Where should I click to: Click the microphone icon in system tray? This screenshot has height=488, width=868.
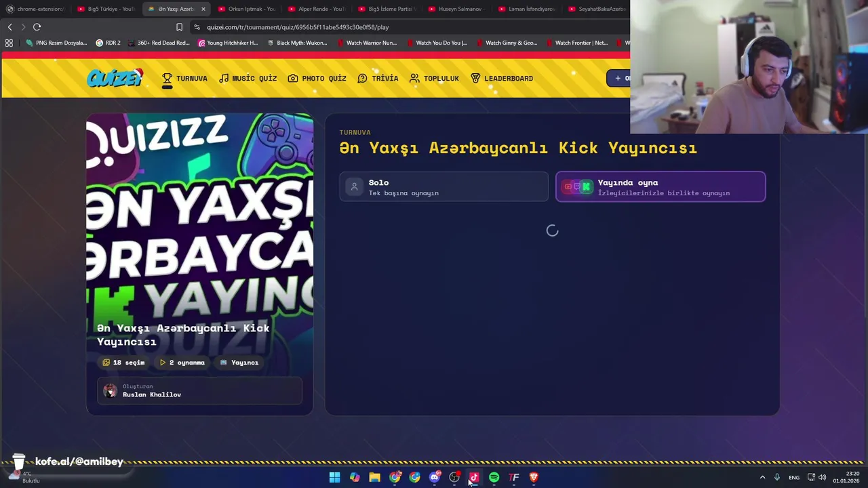coord(777,477)
